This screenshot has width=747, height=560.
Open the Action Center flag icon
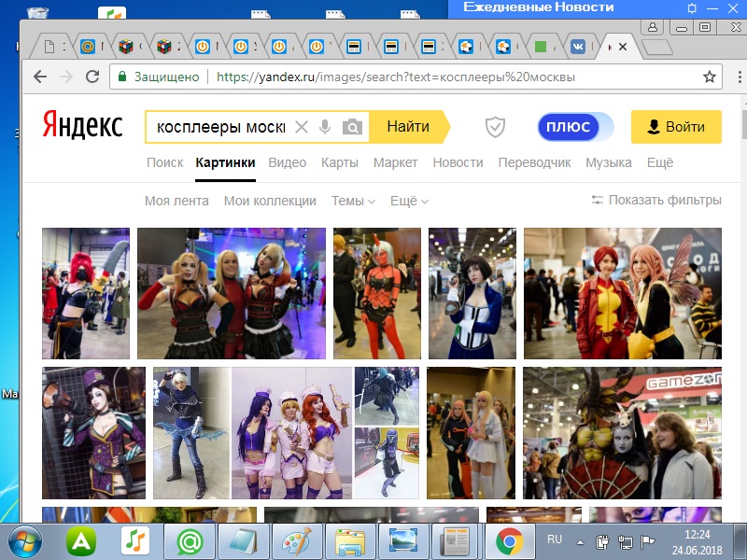point(647,542)
